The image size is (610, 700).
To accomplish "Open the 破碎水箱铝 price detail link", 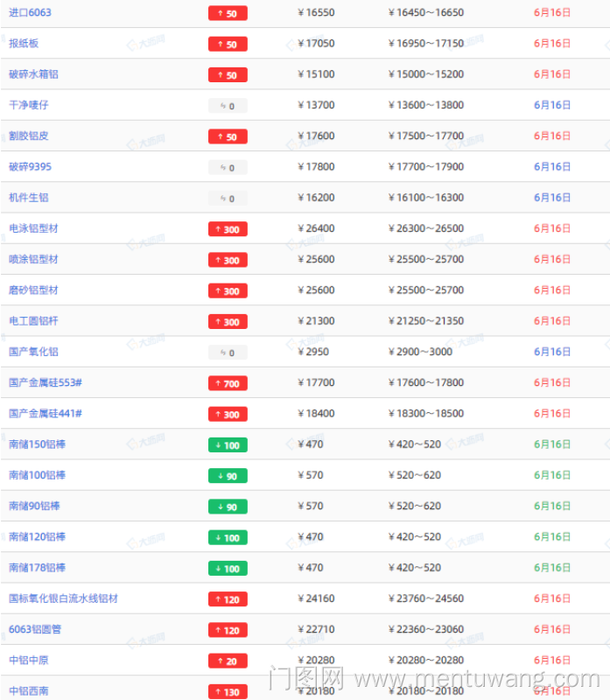I will (x=33, y=74).
